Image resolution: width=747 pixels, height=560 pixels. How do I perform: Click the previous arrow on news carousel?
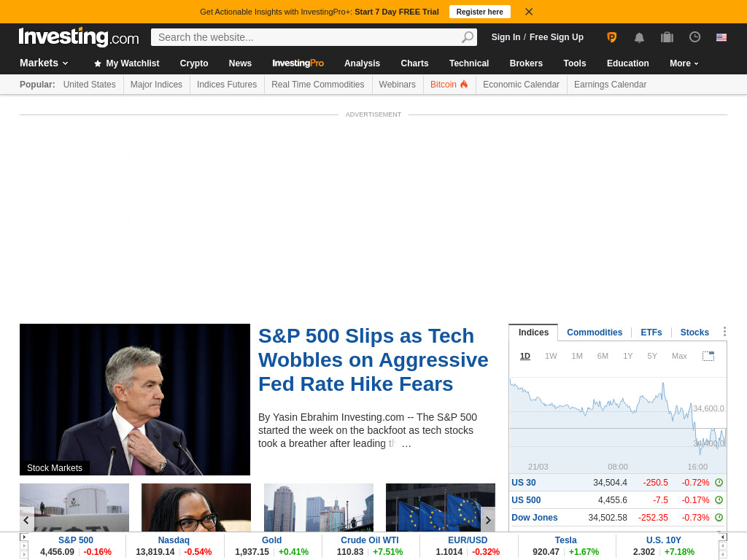coord(26,520)
